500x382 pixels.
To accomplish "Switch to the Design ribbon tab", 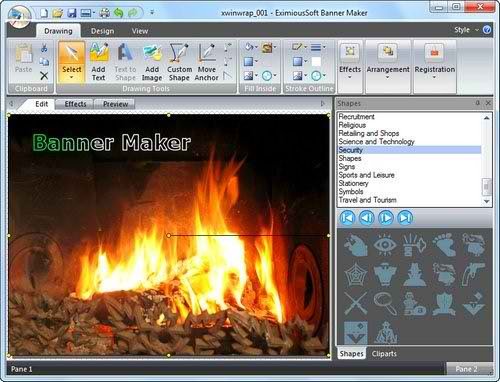I will point(103,31).
